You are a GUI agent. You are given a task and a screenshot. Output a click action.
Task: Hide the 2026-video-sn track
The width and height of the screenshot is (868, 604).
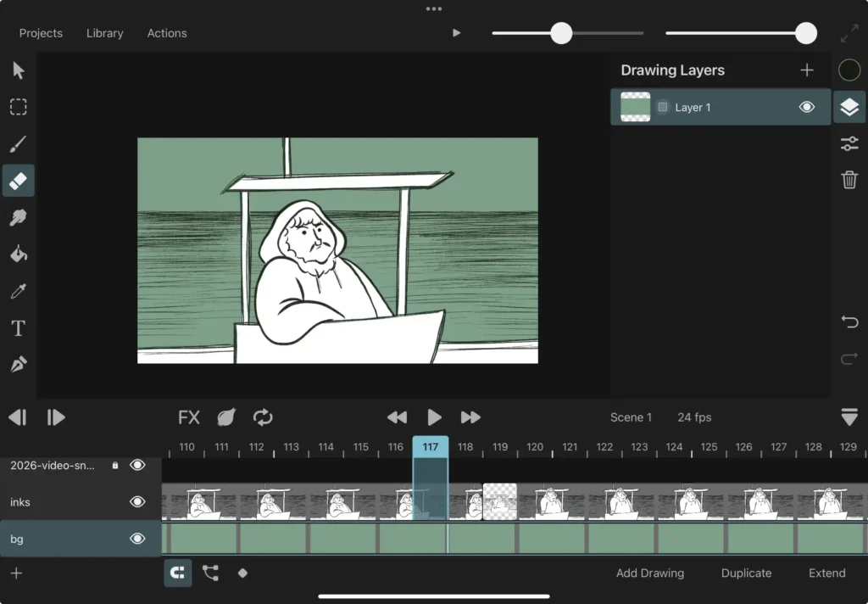tap(137, 465)
